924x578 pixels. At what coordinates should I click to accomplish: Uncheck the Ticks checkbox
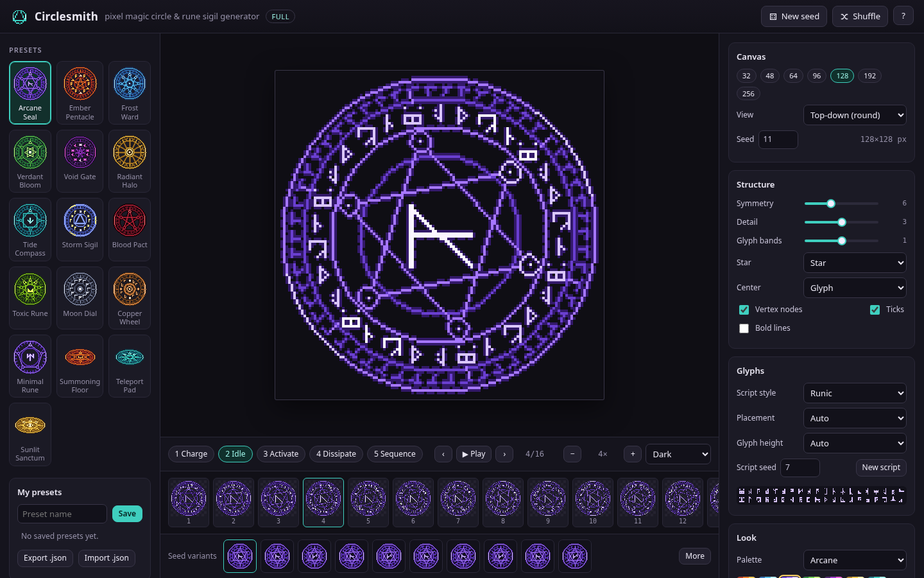875,310
